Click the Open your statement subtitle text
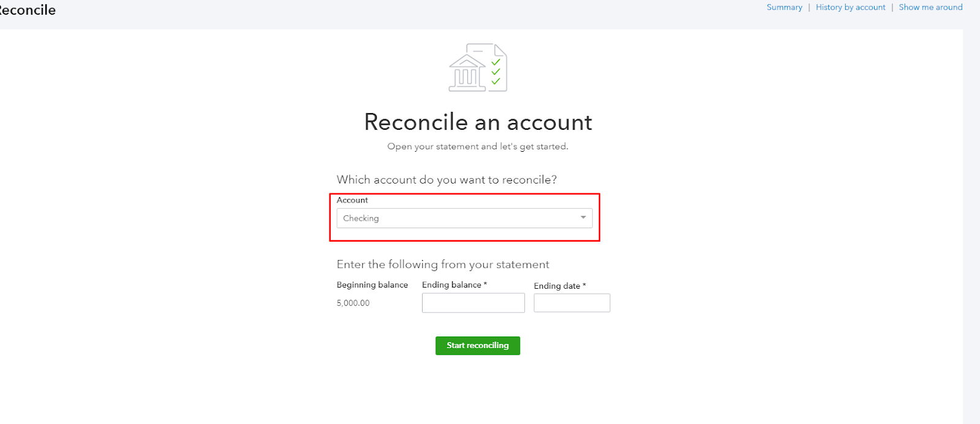Viewport: 980px width, 424px height. click(x=478, y=146)
